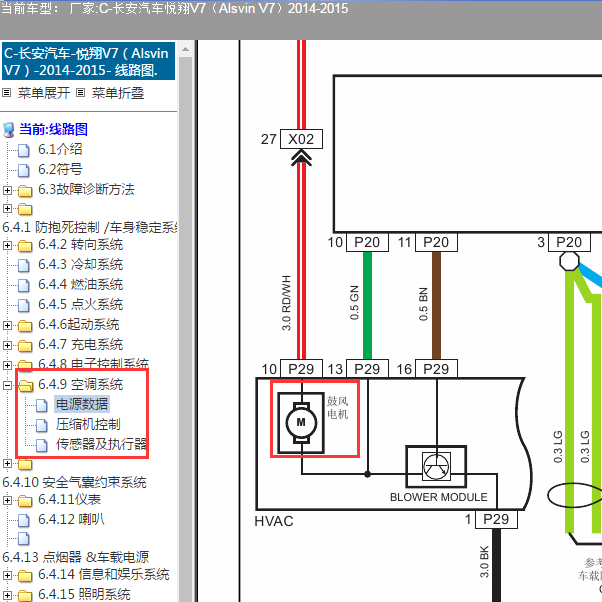This screenshot has width=602, height=602.
Task: Click the 当前:线路图 computer icon
Action: 8,130
